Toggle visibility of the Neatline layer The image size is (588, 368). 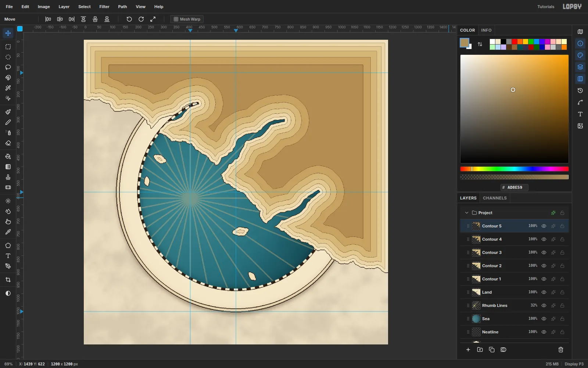[544, 332]
